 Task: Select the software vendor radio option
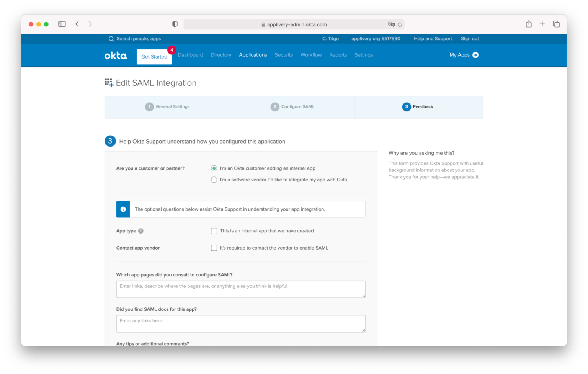point(214,180)
